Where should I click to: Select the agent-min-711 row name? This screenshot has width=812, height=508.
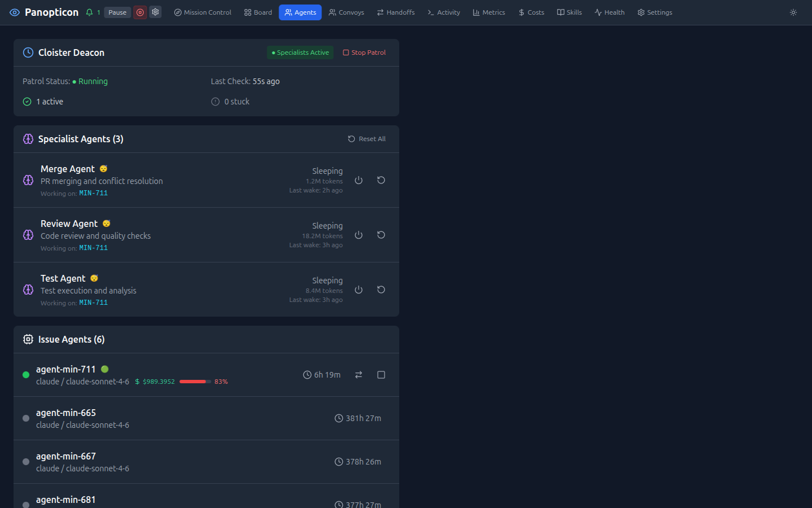click(66, 369)
